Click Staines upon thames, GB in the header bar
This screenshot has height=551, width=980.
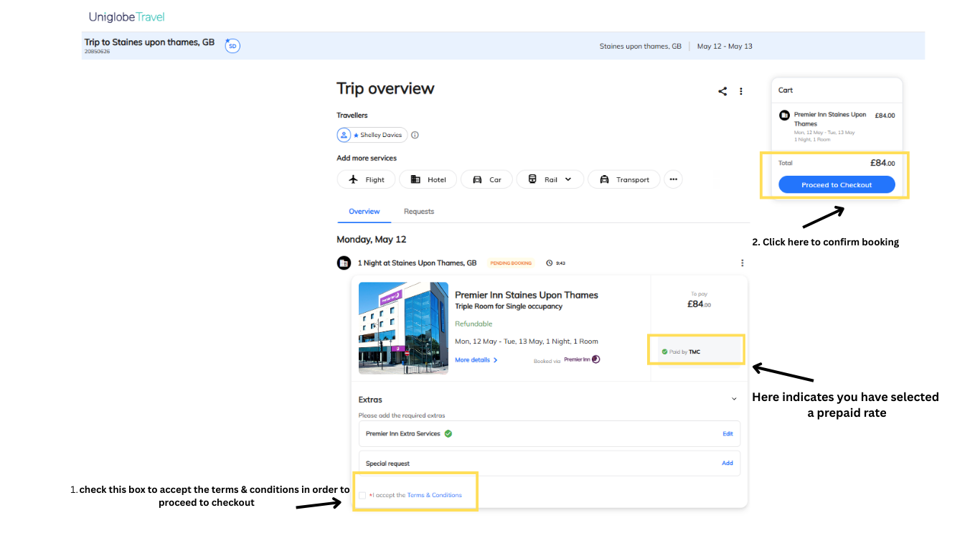pyautogui.click(x=641, y=46)
